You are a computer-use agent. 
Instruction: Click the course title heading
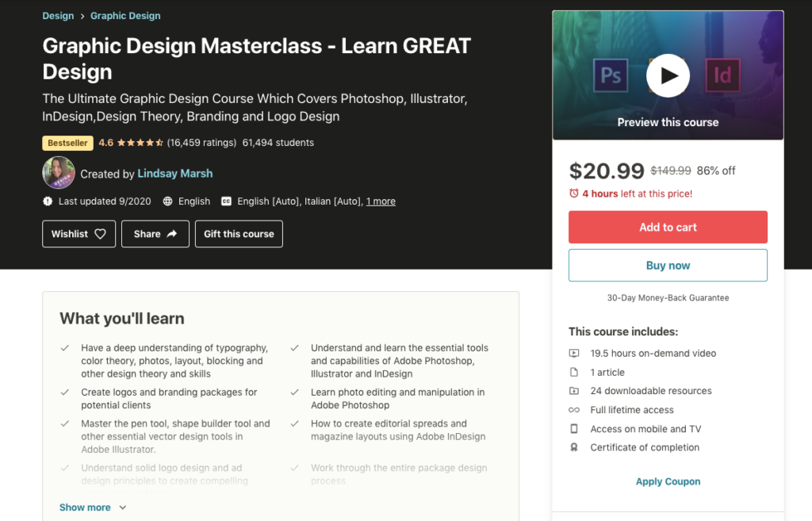click(256, 59)
